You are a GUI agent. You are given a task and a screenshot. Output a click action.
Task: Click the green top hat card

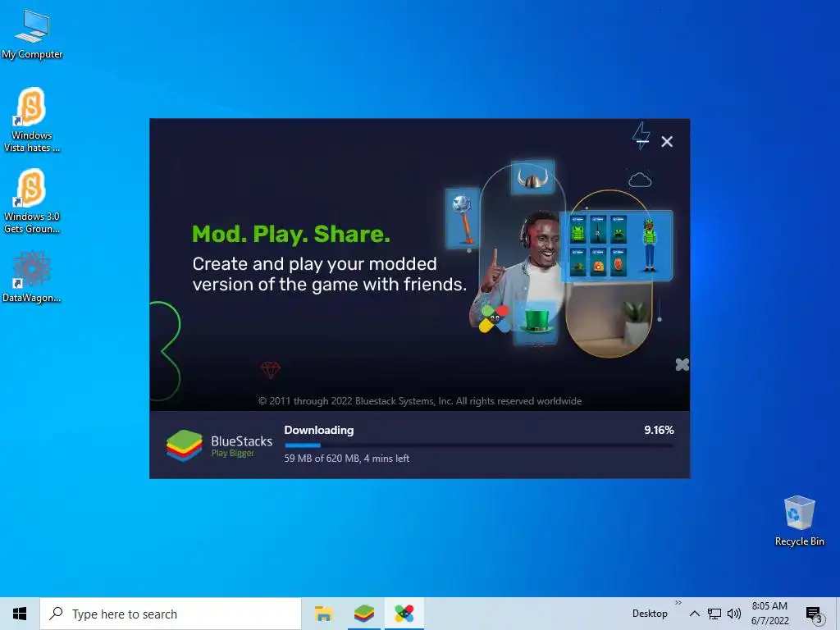click(x=536, y=322)
